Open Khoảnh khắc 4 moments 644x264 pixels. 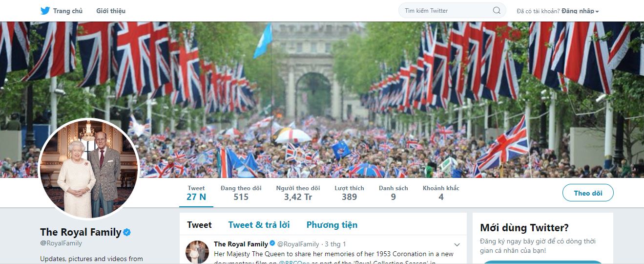[441, 193]
